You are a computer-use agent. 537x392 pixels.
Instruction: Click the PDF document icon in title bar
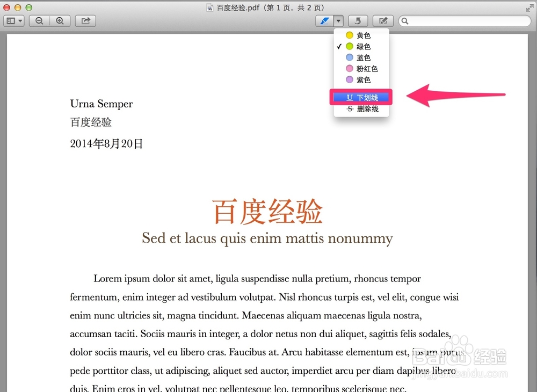tap(210, 8)
